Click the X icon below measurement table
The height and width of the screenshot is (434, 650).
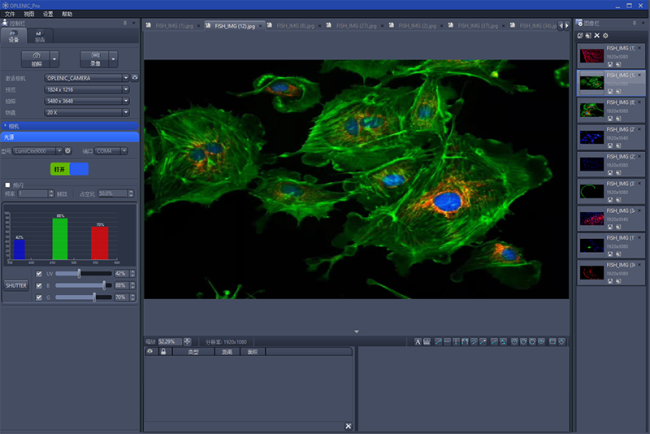(x=348, y=426)
